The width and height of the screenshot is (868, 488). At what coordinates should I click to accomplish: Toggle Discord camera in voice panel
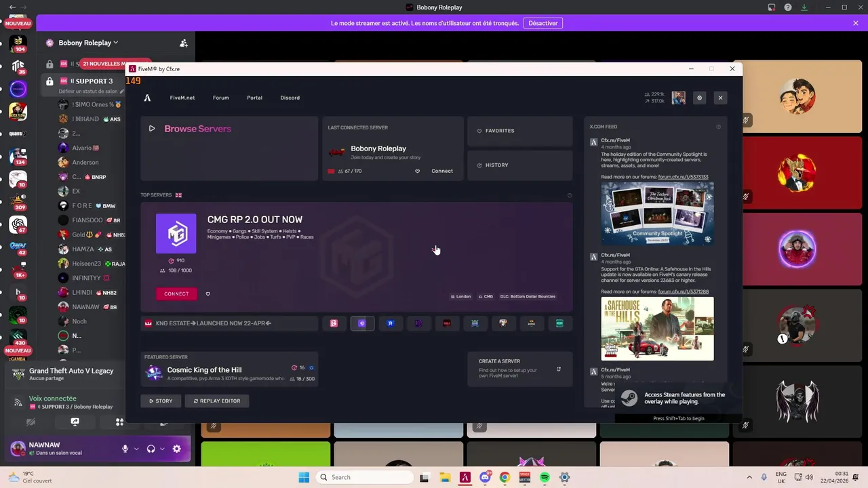(31, 422)
